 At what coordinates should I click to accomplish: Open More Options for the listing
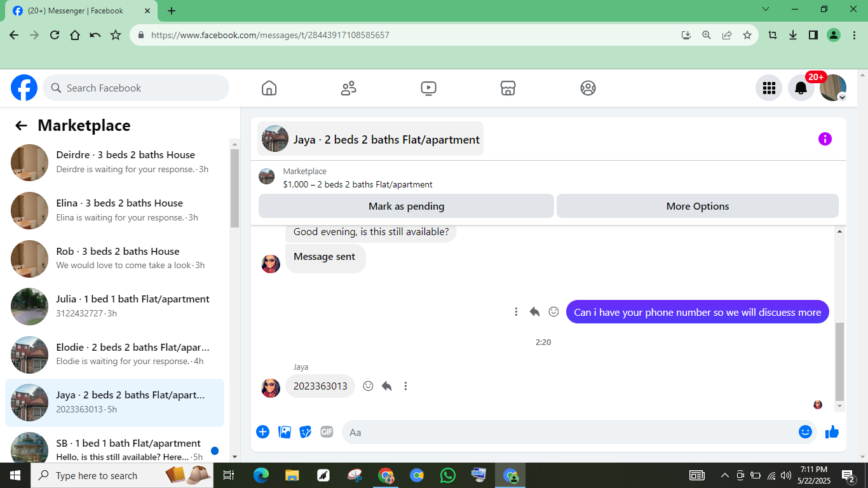pyautogui.click(x=698, y=206)
